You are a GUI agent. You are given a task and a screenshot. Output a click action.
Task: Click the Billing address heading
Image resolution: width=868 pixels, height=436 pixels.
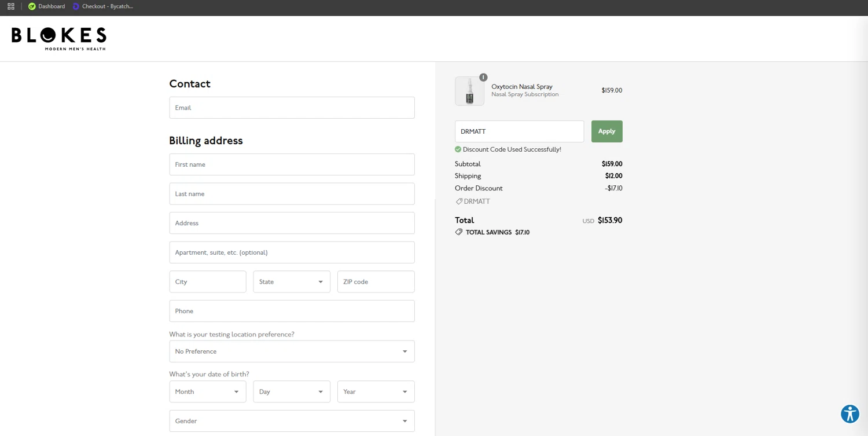pyautogui.click(x=206, y=141)
